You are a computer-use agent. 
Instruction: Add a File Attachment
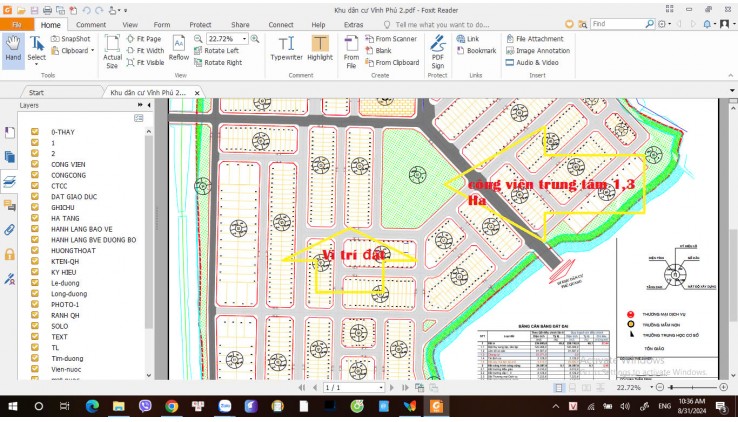click(x=534, y=39)
